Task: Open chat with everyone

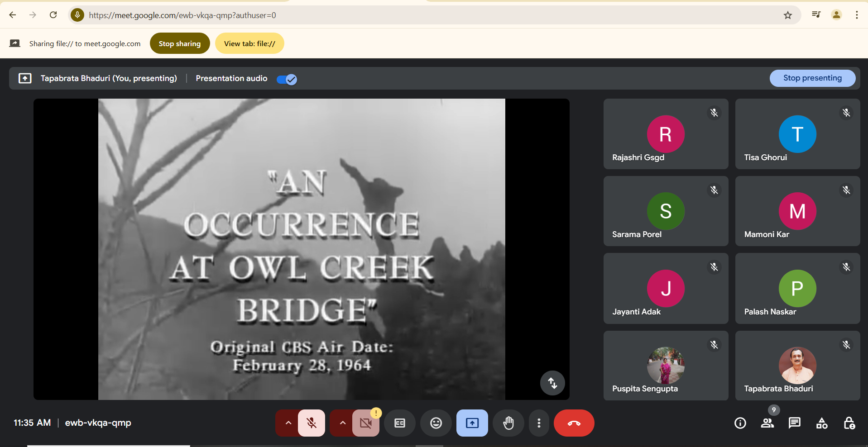Action: pyautogui.click(x=795, y=423)
